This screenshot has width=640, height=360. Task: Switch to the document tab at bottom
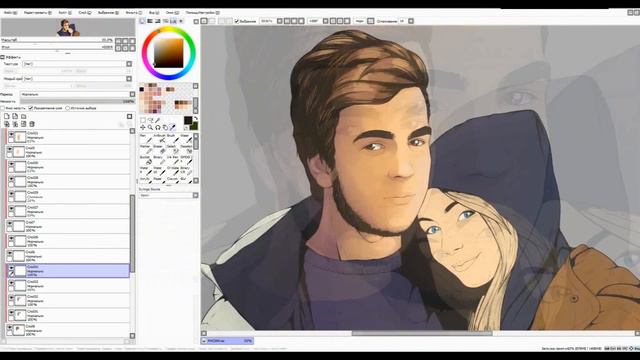(227, 341)
